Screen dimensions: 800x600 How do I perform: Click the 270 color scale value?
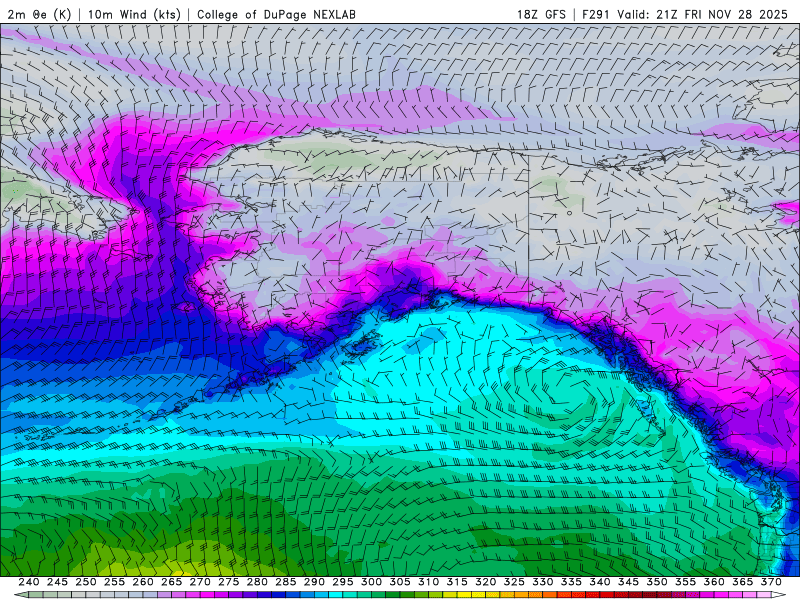click(x=200, y=582)
